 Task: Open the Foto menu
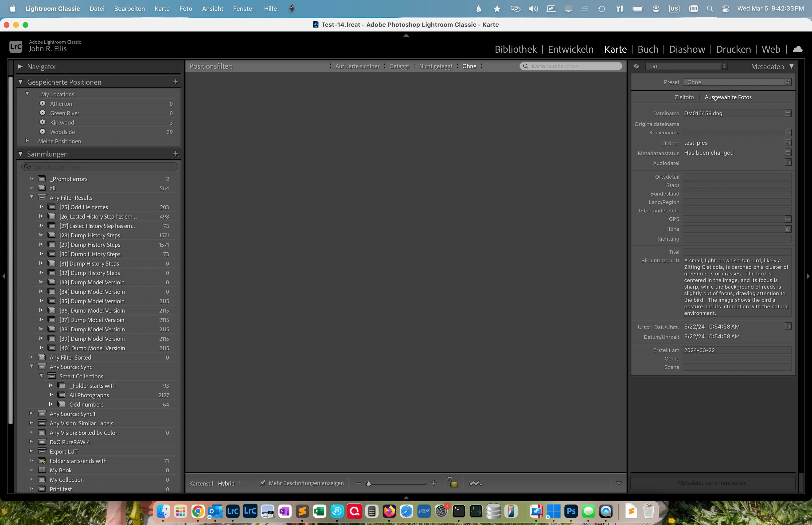186,8
